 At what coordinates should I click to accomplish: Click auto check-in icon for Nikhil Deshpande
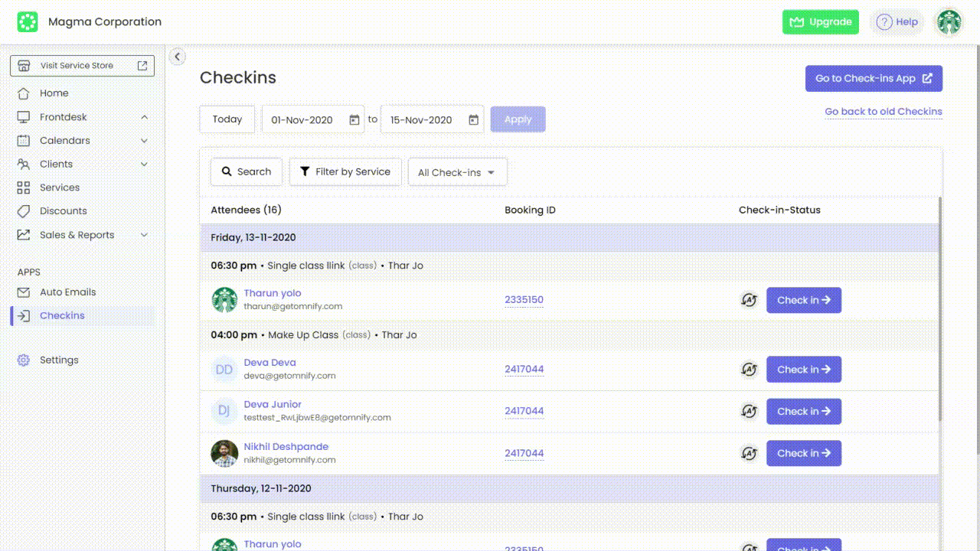(749, 454)
